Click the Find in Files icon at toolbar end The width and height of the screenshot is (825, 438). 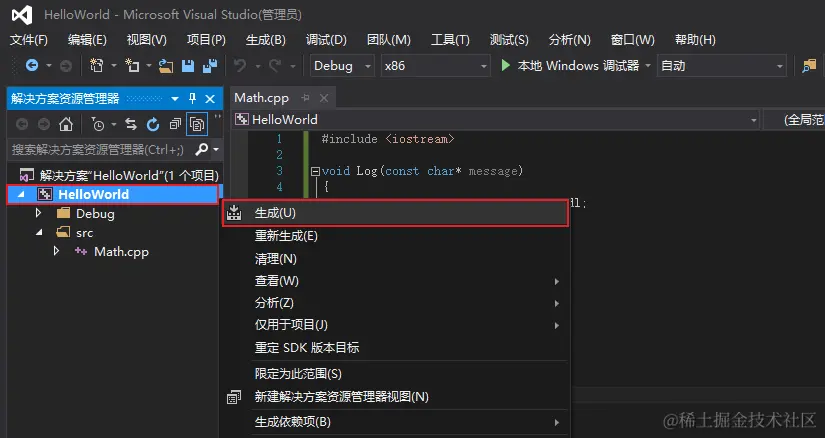(x=809, y=66)
